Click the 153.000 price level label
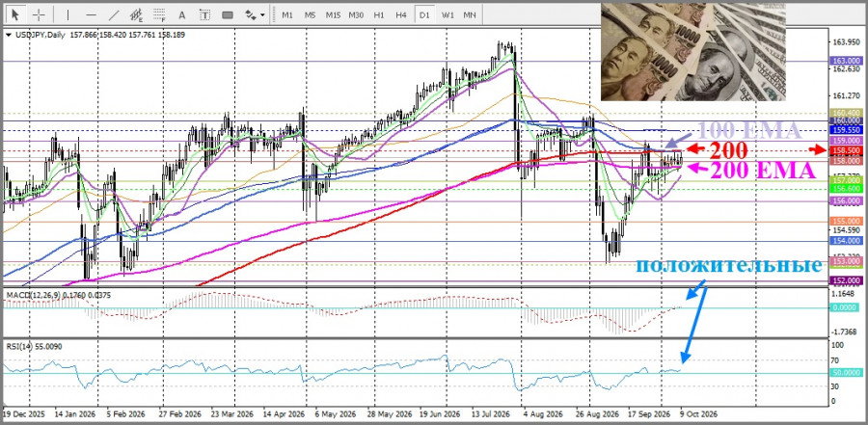 tap(847, 261)
